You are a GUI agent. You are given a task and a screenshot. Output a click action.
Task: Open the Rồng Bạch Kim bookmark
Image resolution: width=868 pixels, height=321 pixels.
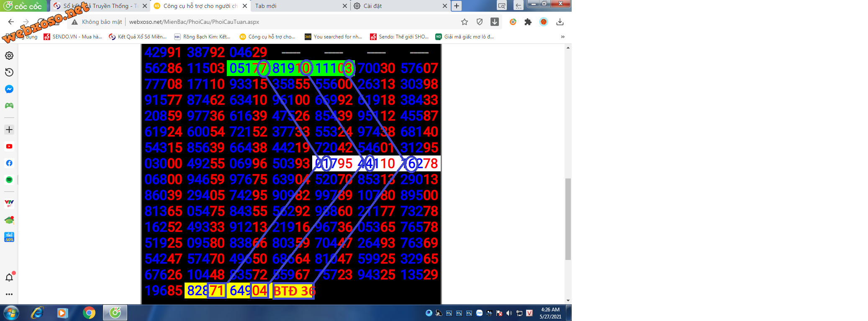pos(203,37)
